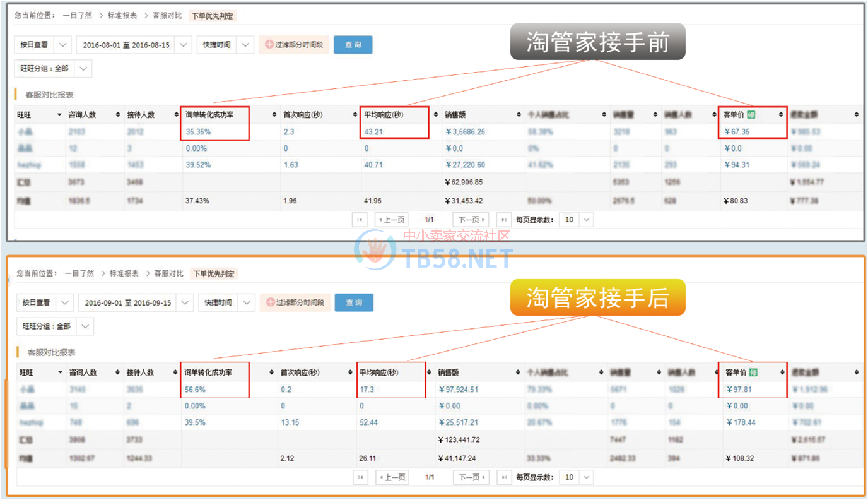Image resolution: width=868 pixels, height=500 pixels.
Task: Jump to first page in September report pager
Action: [361, 477]
